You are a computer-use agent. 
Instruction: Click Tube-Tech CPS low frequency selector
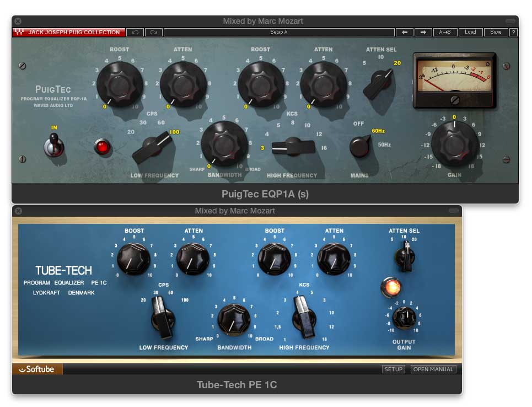(x=163, y=318)
